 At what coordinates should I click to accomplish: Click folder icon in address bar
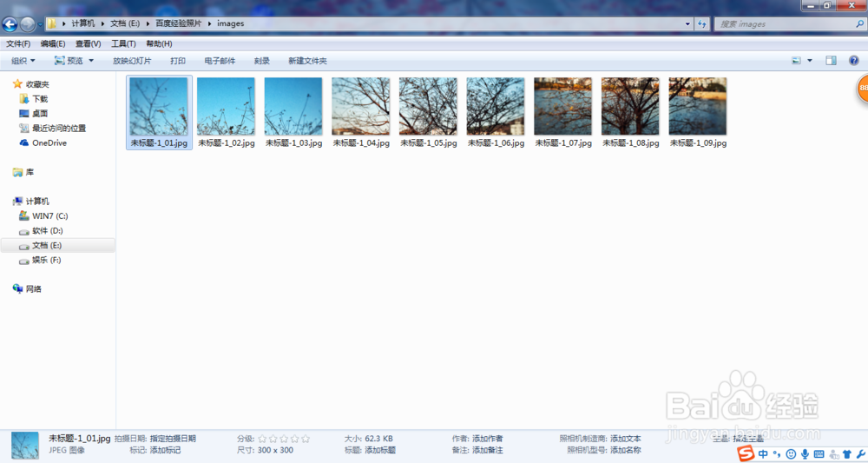(51, 23)
